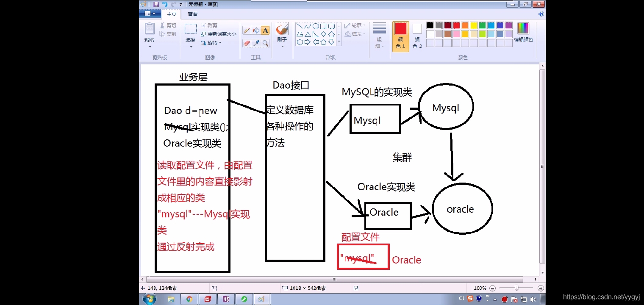Viewport: 644px width, 305px height.
Task: Select the isosceles Triangle shape
Action: coord(308,34)
